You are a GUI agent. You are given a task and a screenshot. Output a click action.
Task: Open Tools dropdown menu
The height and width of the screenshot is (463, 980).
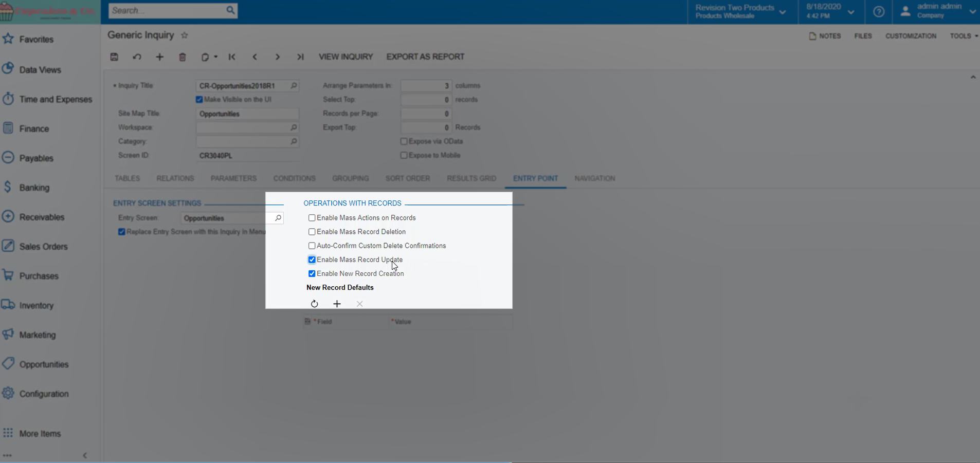pyautogui.click(x=964, y=36)
